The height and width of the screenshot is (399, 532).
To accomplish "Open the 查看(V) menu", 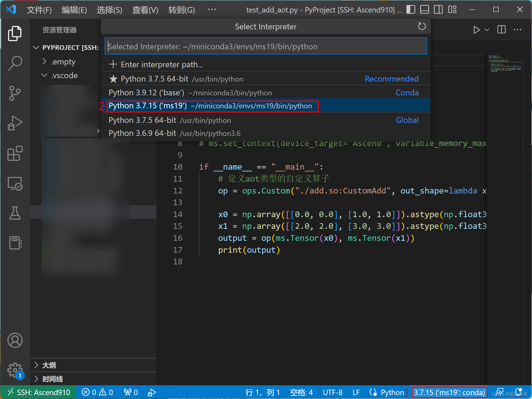I will coord(145,10).
